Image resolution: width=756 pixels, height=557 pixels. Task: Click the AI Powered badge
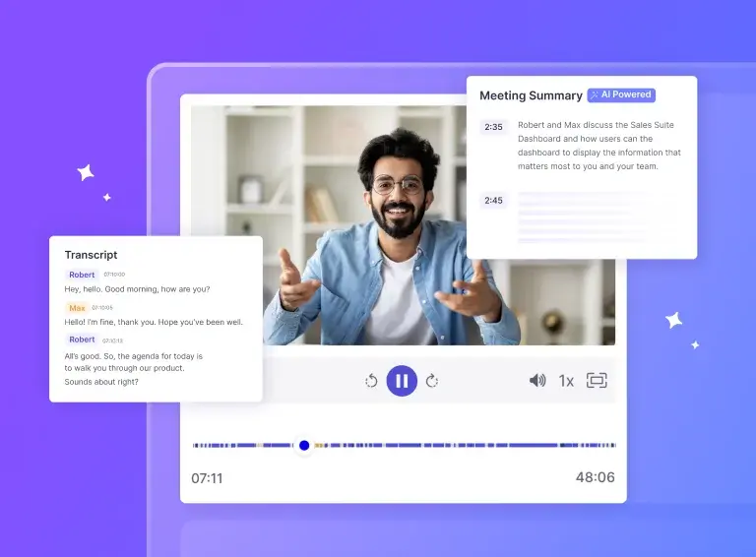click(x=621, y=94)
